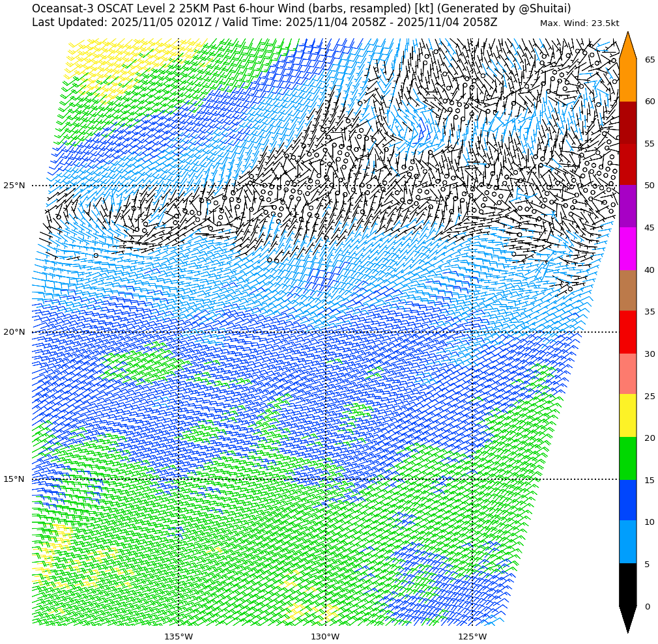
Task: Click the 25°N latitude axis label
Action: pyautogui.click(x=14, y=186)
